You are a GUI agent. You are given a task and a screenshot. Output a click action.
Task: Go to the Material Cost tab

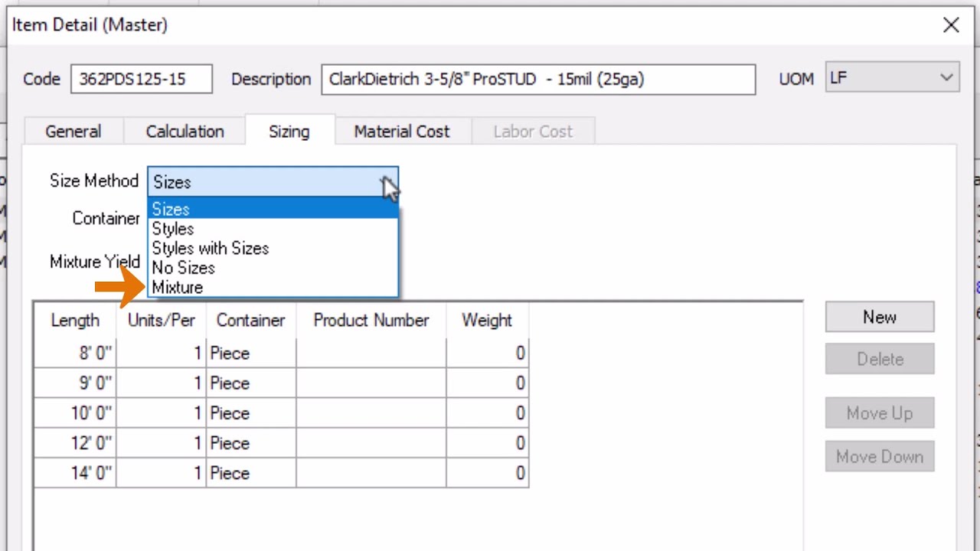[401, 132]
